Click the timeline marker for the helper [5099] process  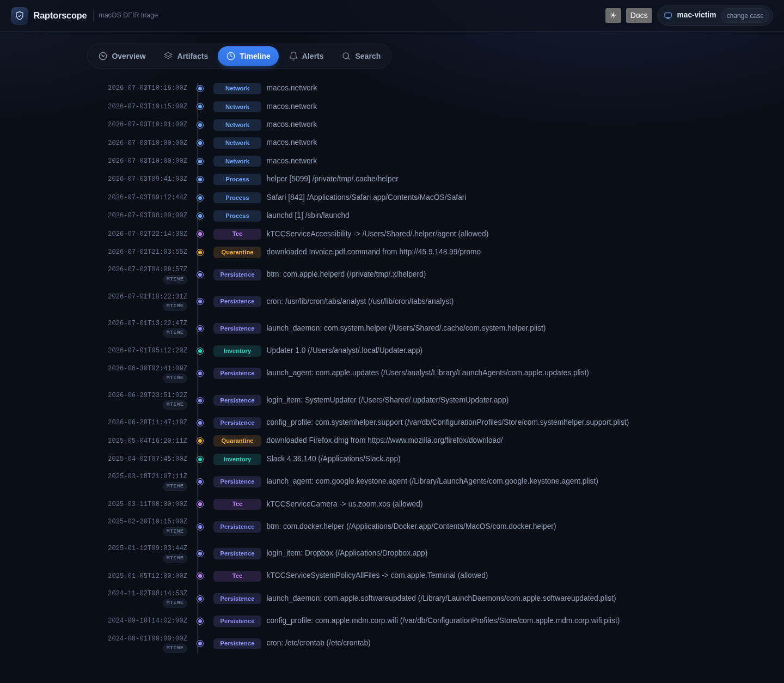point(200,179)
